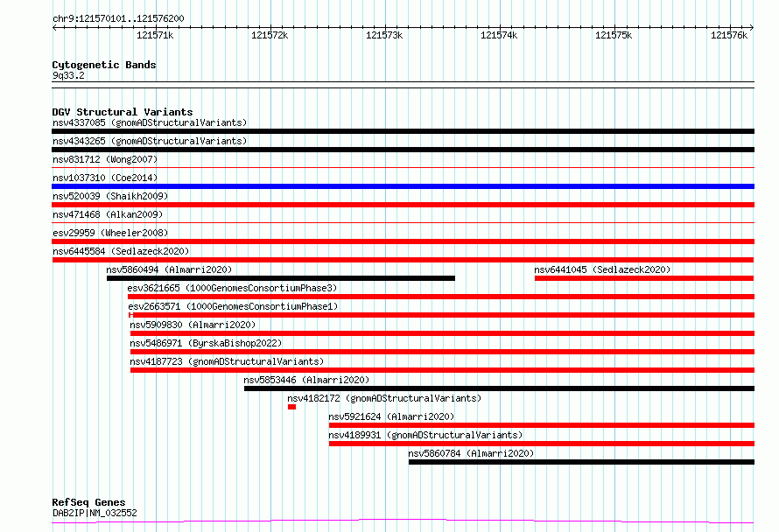Select the small red nsv4182172 feature block

291,408
